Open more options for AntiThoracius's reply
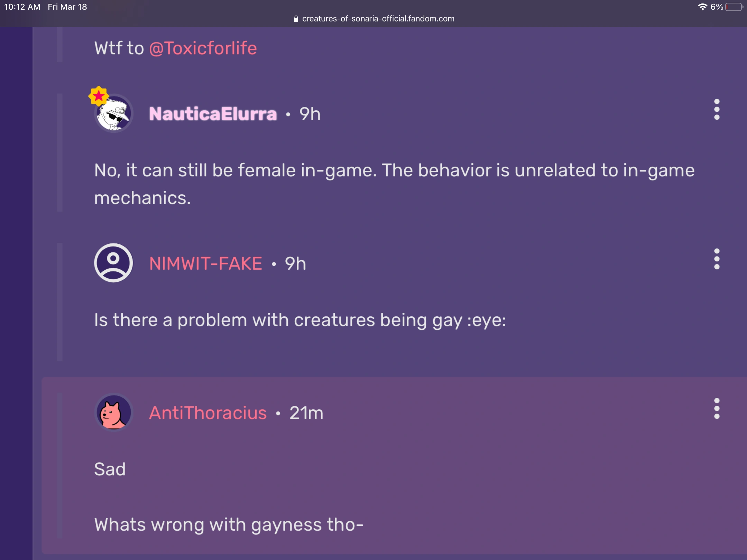This screenshot has height=560, width=747. tap(717, 409)
